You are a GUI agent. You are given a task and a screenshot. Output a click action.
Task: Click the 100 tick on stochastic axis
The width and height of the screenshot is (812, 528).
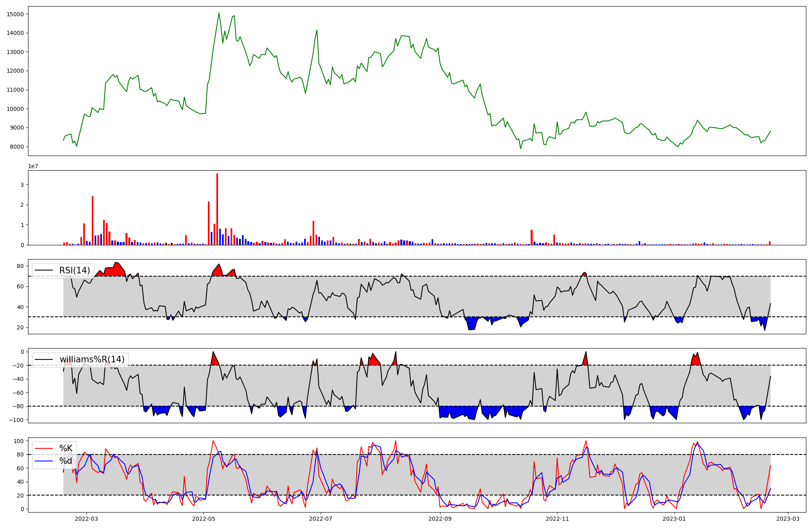(x=19, y=441)
